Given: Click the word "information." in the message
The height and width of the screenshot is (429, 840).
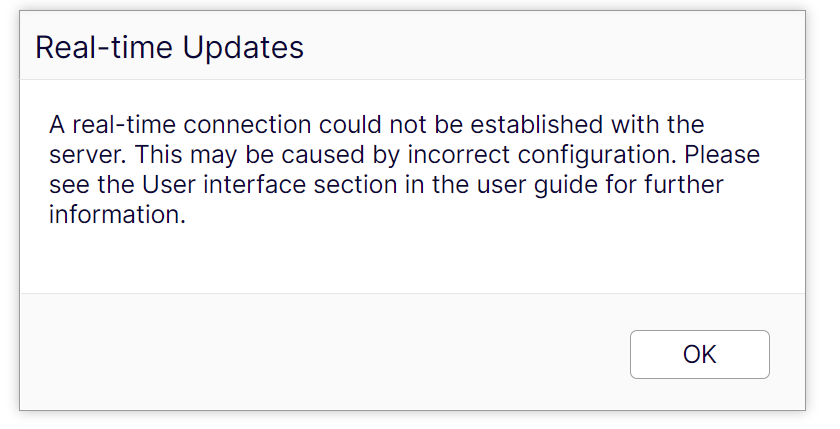Looking at the screenshot, I should tap(118, 216).
